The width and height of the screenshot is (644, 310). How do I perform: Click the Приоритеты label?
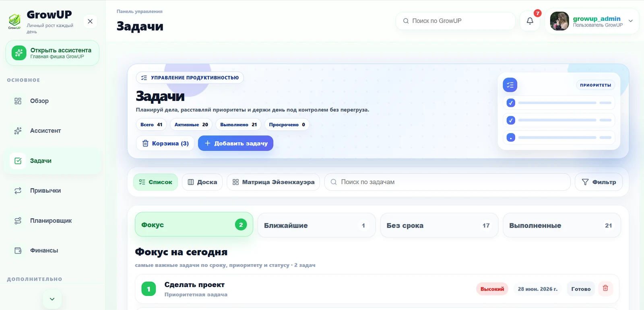tap(595, 85)
